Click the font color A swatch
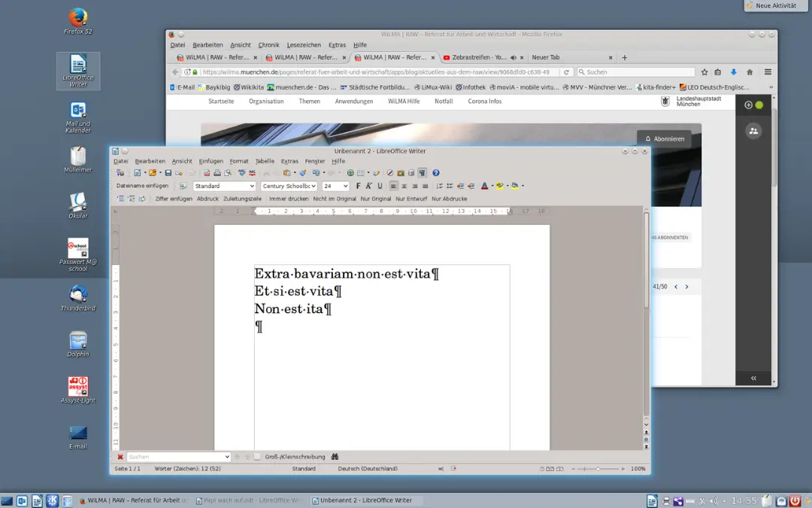Screen dimensions: 812x508 (x=484, y=186)
